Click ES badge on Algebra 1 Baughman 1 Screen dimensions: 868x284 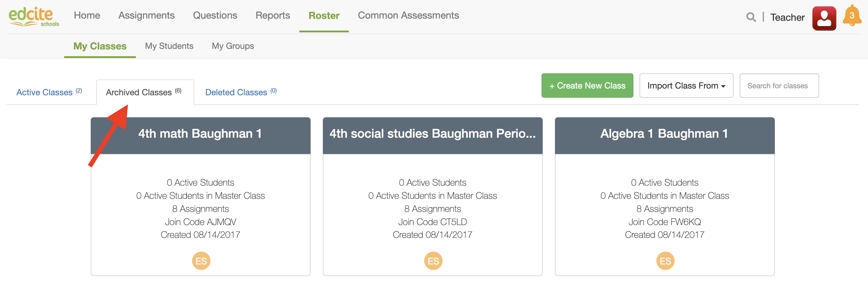pos(665,261)
